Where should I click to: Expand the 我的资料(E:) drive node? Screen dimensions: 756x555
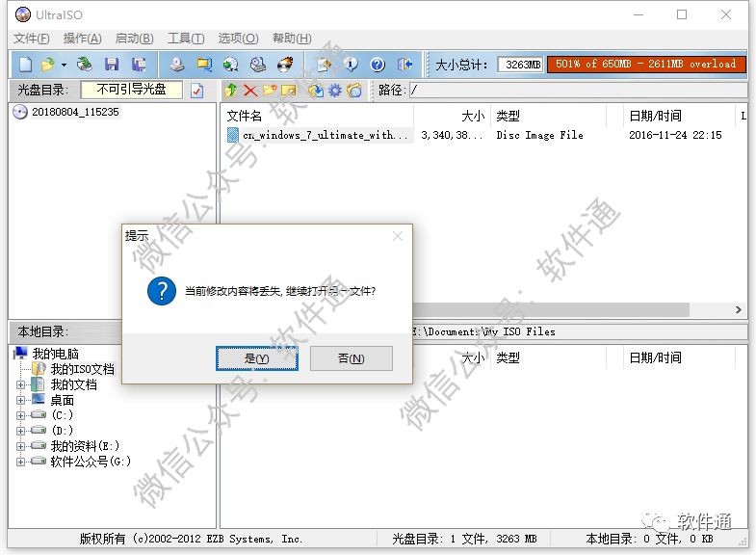20,446
